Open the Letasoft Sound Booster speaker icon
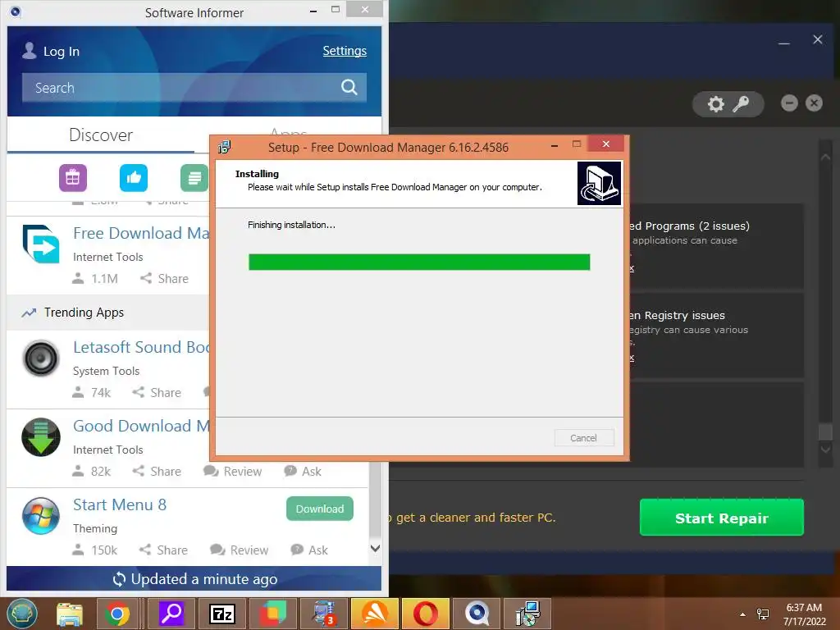This screenshot has width=840, height=630. coord(41,358)
